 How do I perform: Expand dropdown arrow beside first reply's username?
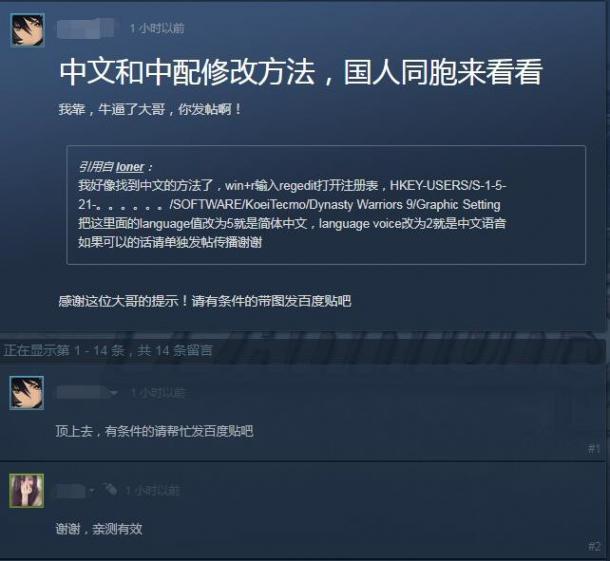tap(114, 393)
